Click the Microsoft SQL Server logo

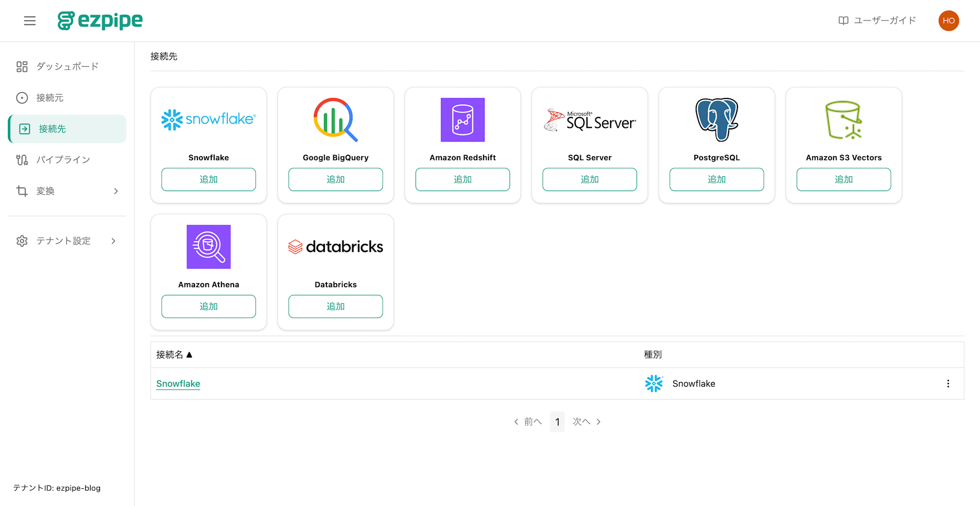click(x=589, y=120)
